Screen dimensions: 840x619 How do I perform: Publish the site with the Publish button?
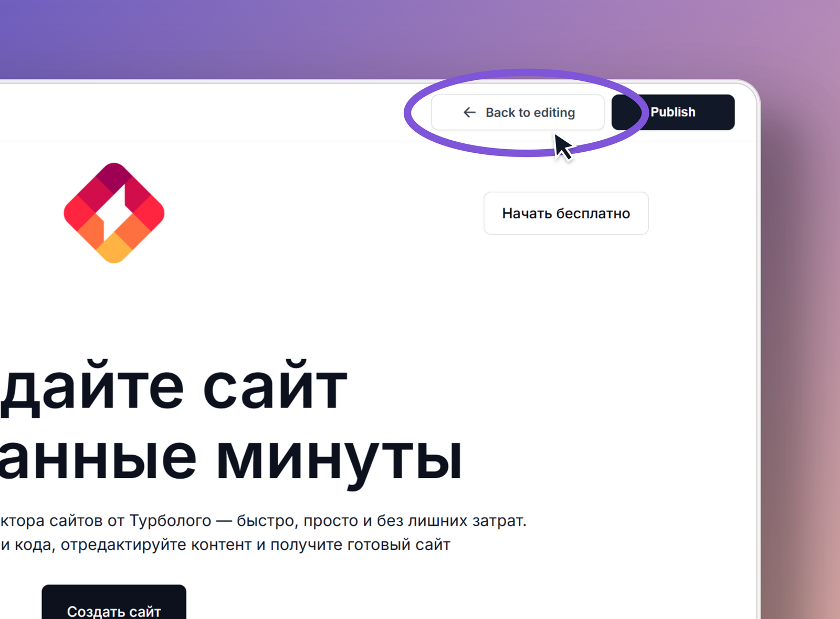tap(673, 112)
